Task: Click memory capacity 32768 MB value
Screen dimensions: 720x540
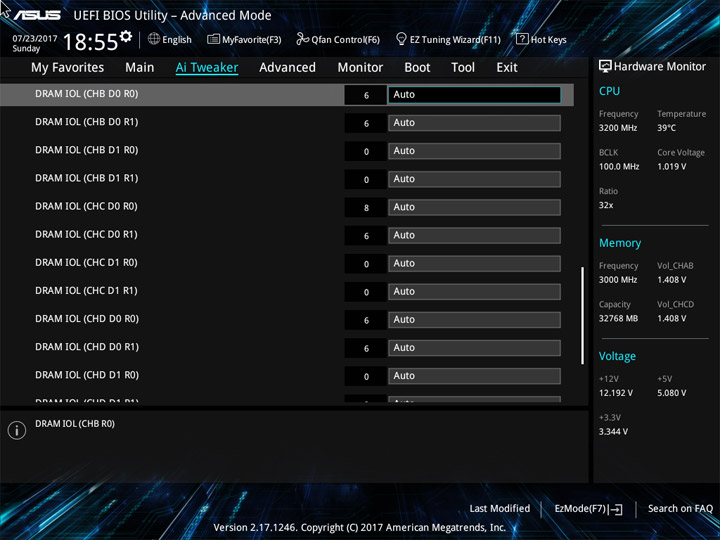Action: point(618,318)
